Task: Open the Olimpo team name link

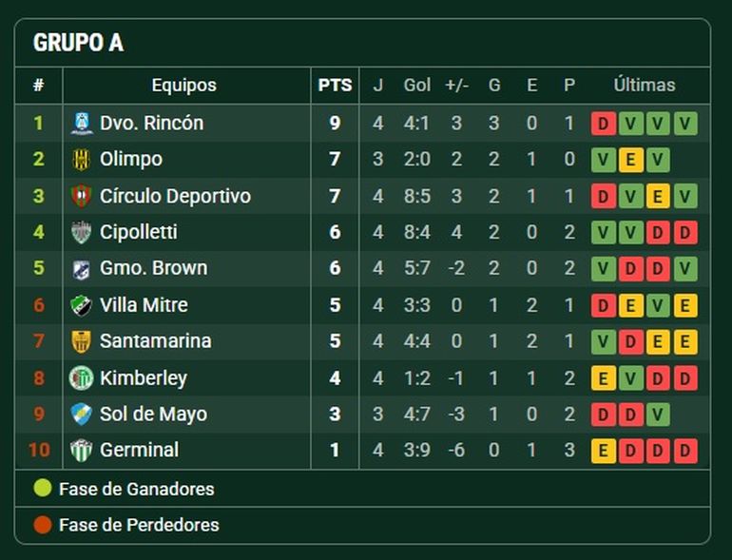Action: coord(131,160)
